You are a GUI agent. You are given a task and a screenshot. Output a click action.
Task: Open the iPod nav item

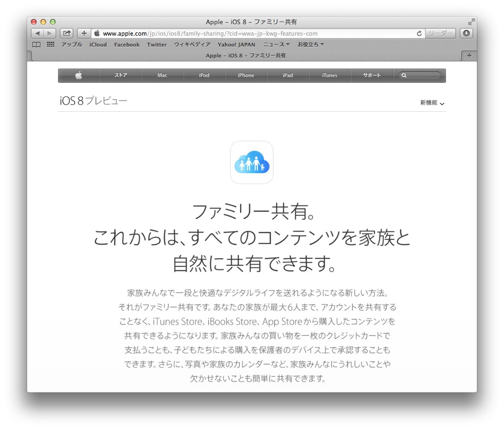pos(204,75)
